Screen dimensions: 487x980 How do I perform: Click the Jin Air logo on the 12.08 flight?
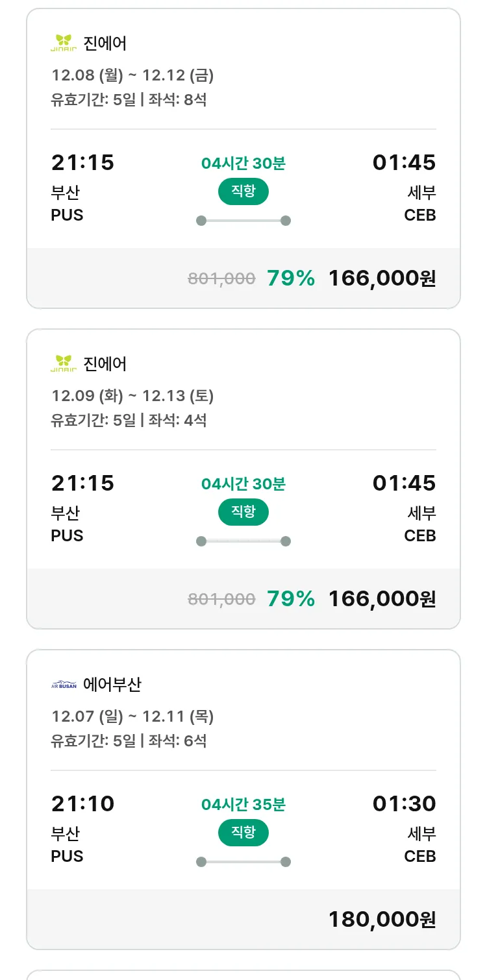click(64, 43)
